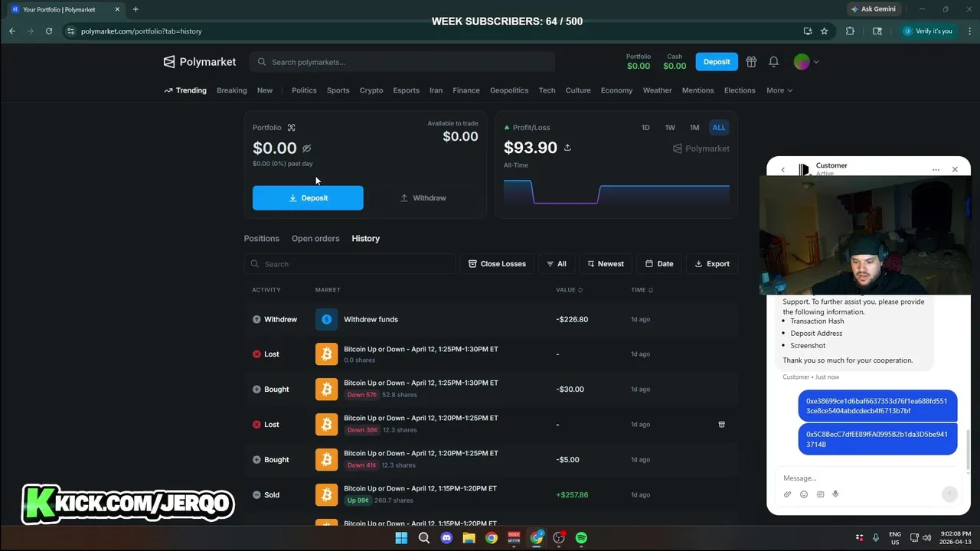Expand the More categories dropdown
The height and width of the screenshot is (551, 980).
[x=779, y=90]
